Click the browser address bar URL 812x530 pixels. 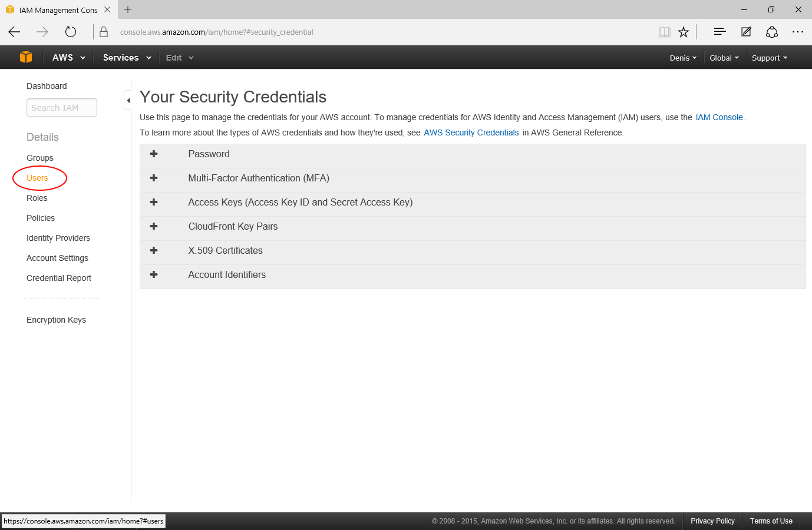pos(217,32)
